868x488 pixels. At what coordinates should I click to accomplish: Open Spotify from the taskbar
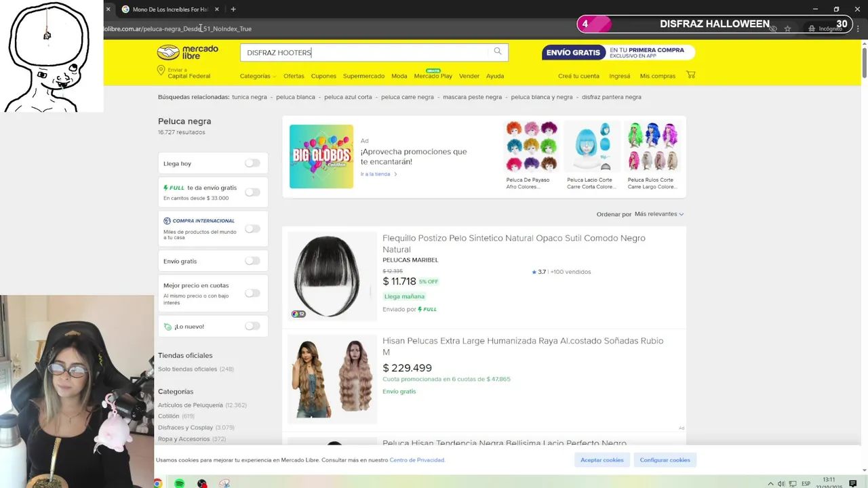point(179,483)
